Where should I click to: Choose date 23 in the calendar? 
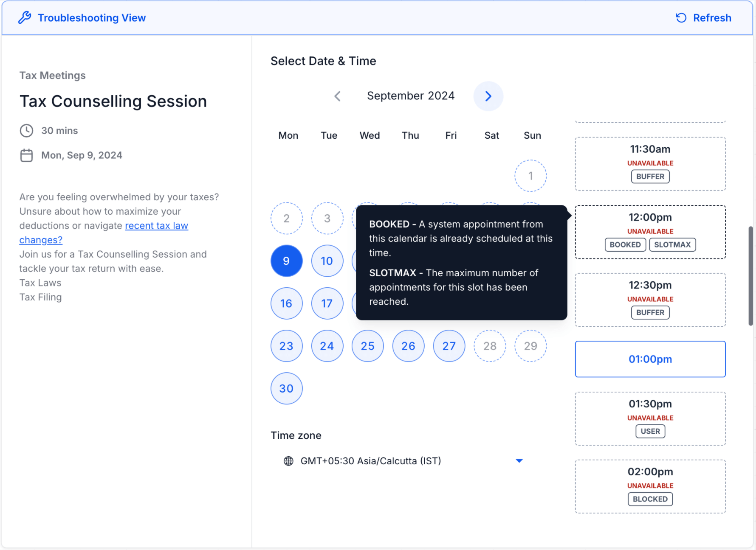click(287, 346)
